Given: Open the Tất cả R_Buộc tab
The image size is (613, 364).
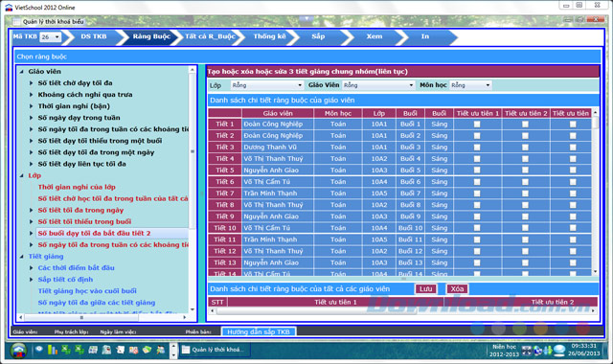Looking at the screenshot, I should 210,36.
